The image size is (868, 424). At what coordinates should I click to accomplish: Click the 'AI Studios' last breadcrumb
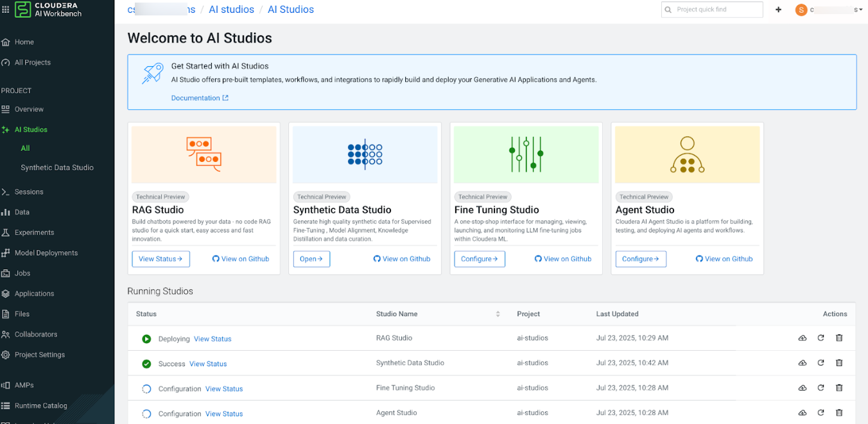point(291,10)
